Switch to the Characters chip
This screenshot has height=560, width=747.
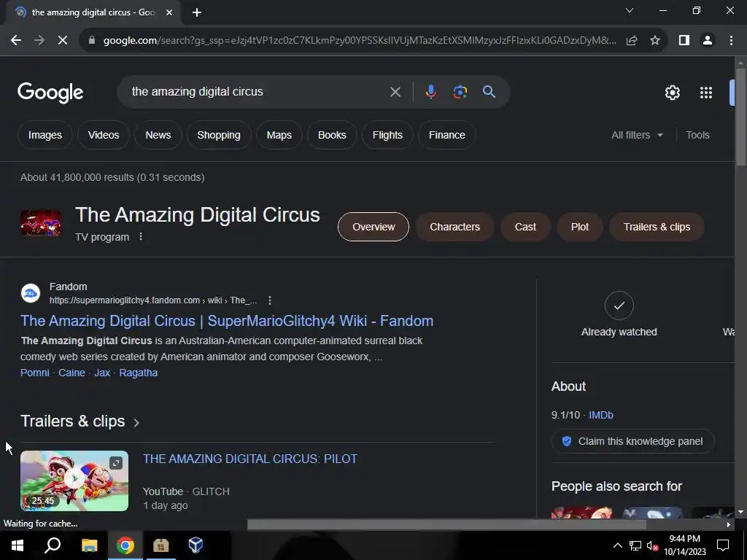point(454,227)
